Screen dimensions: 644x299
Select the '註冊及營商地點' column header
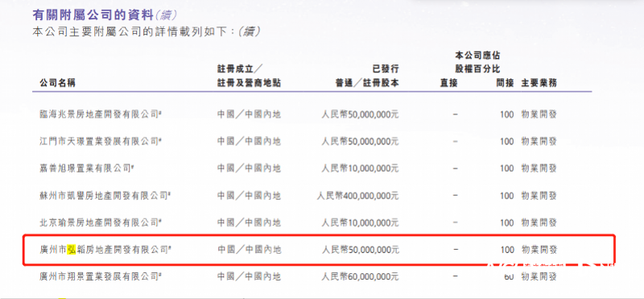249,83
